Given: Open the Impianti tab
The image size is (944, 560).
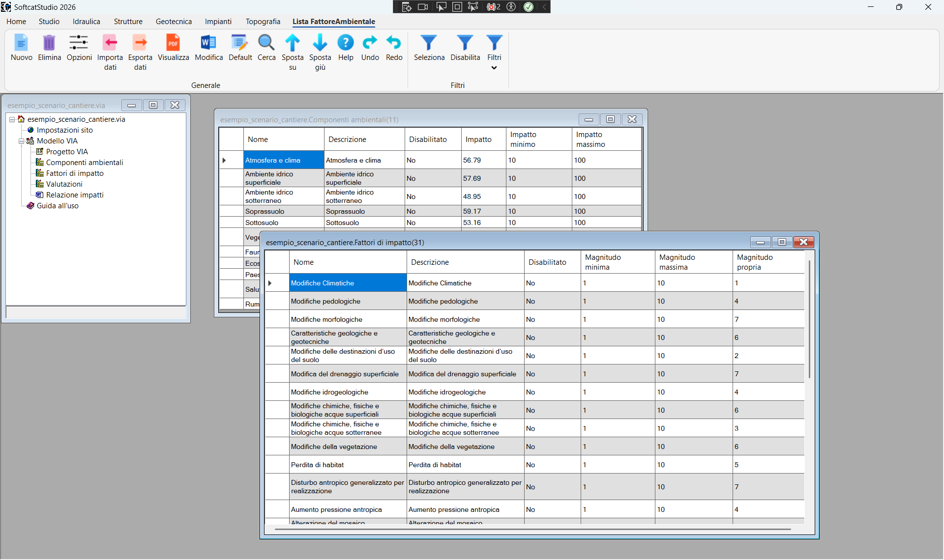Looking at the screenshot, I should 218,22.
